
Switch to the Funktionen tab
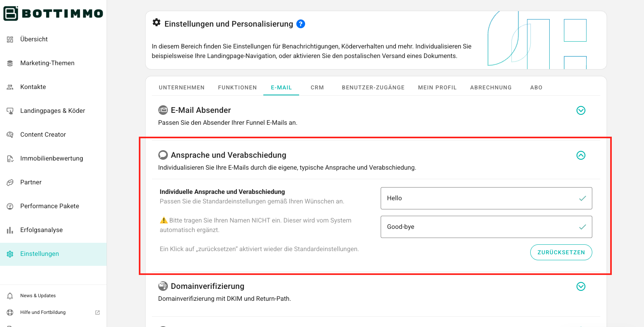(x=237, y=87)
